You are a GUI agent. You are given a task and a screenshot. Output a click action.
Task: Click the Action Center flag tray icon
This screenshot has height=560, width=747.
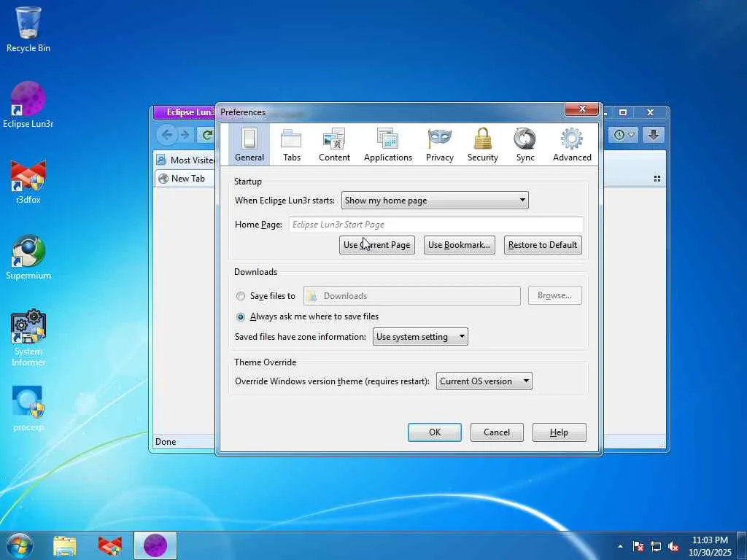[638, 546]
